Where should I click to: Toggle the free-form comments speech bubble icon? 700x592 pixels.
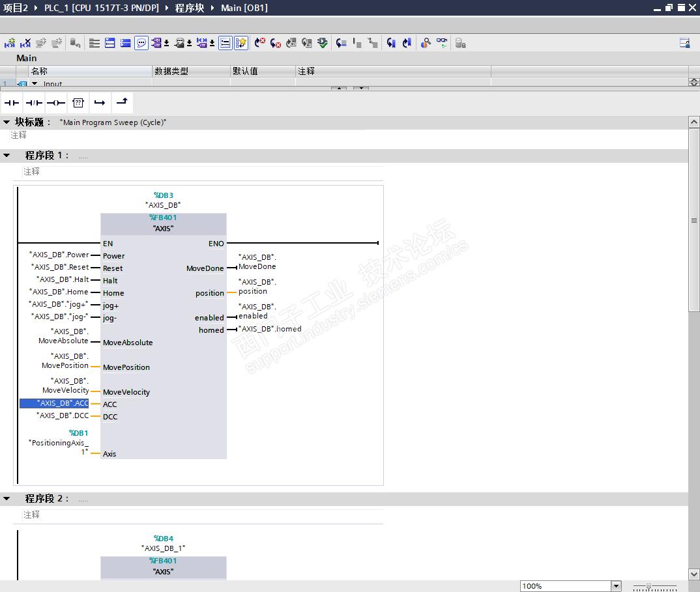pyautogui.click(x=141, y=43)
